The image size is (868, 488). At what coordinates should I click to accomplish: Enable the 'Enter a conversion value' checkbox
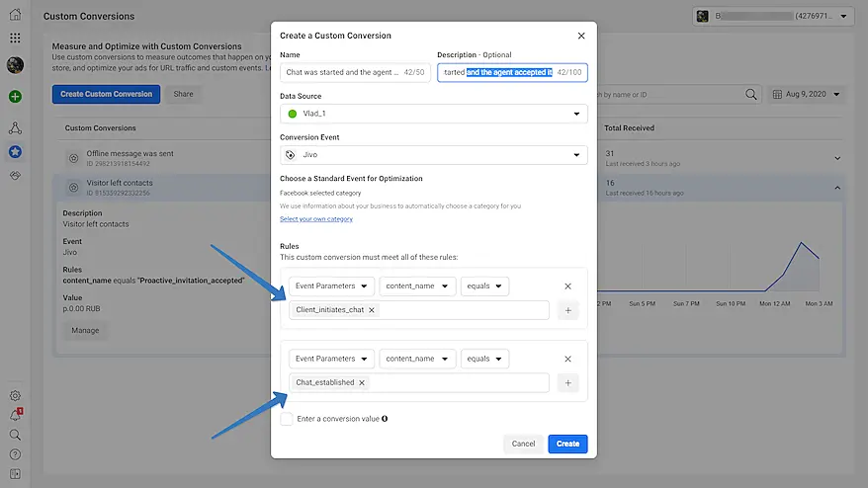click(x=287, y=419)
